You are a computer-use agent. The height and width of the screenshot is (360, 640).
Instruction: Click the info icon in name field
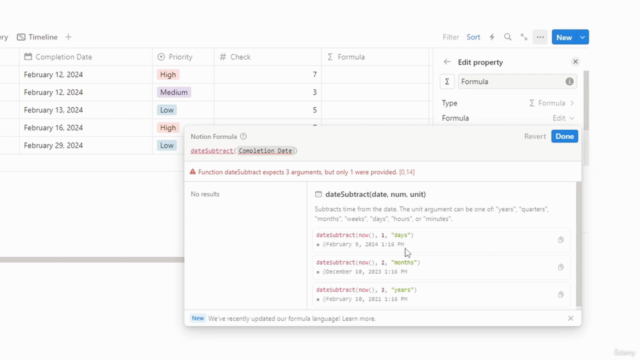pyautogui.click(x=569, y=82)
